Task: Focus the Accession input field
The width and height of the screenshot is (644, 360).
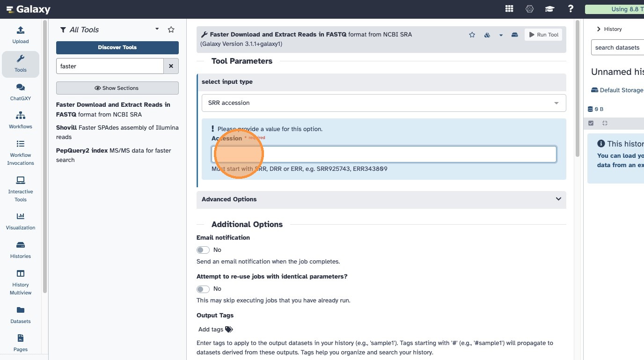Action: pyautogui.click(x=384, y=154)
